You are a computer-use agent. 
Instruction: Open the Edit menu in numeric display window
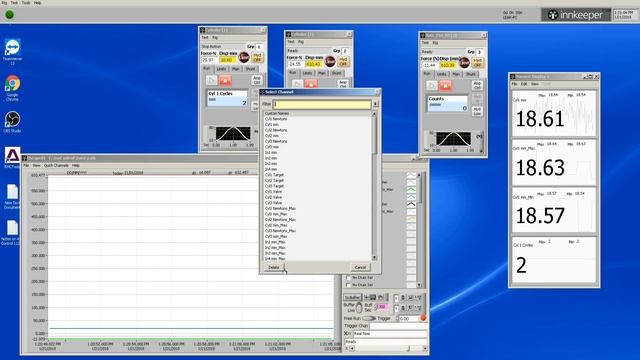pos(524,84)
